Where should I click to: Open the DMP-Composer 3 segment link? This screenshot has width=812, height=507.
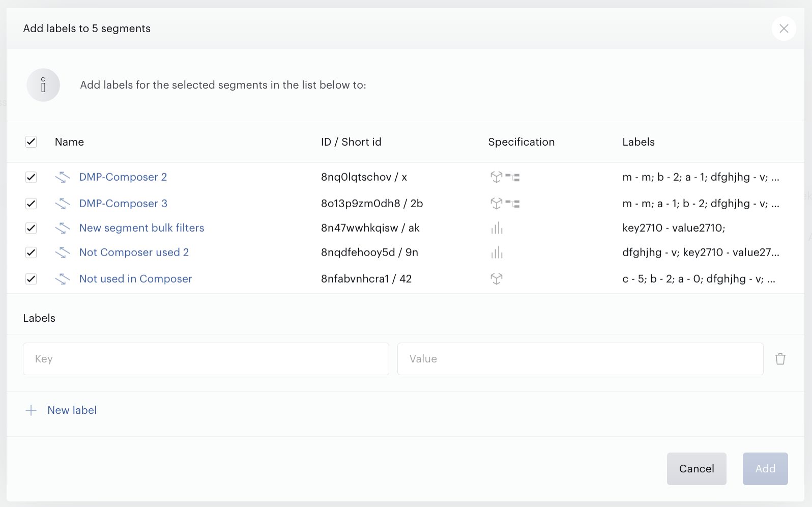tap(123, 204)
